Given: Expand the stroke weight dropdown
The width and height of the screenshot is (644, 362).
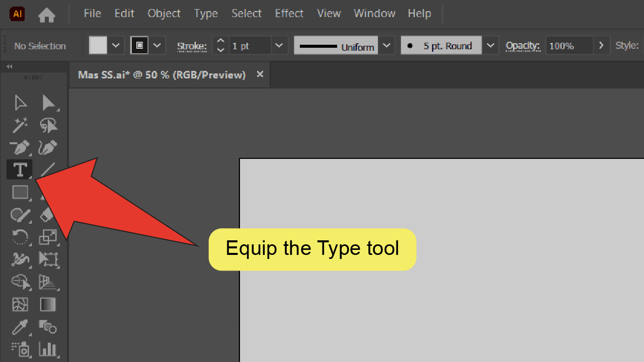Looking at the screenshot, I should (x=279, y=46).
